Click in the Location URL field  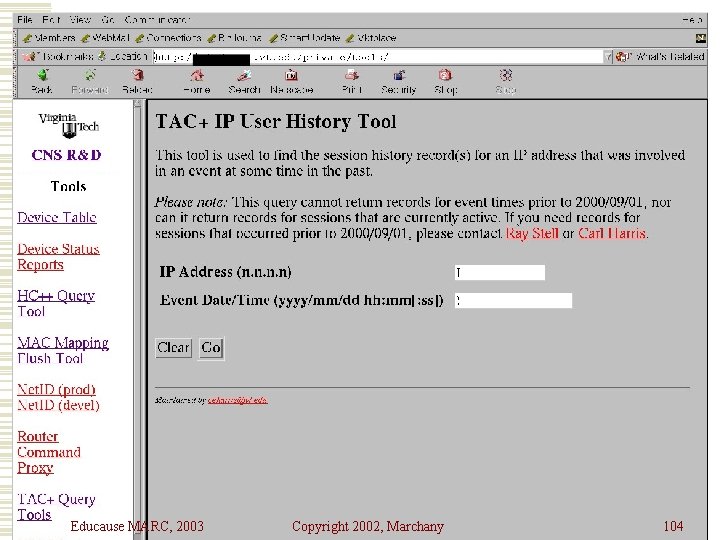pos(377,57)
